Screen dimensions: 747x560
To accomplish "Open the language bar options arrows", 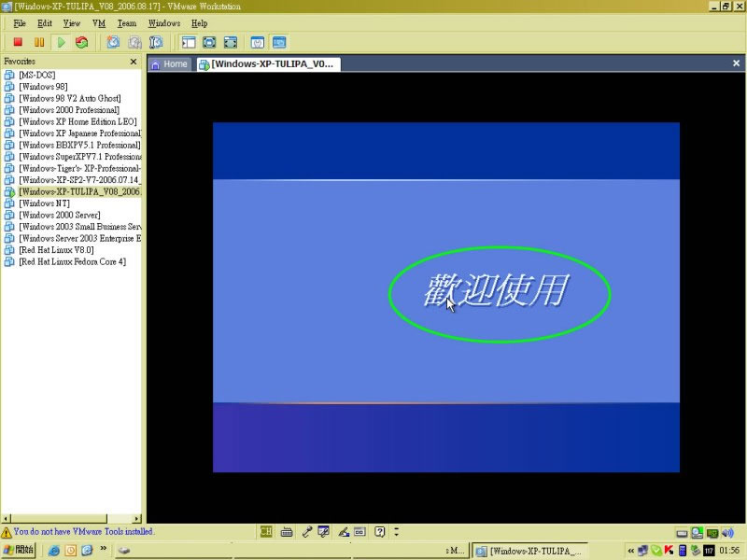I will coord(396,531).
